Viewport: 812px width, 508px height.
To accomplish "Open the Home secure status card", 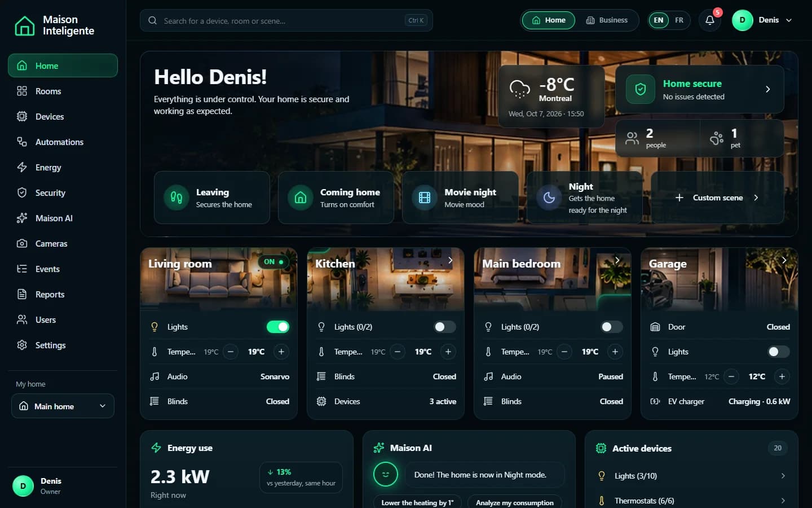I will (699, 89).
